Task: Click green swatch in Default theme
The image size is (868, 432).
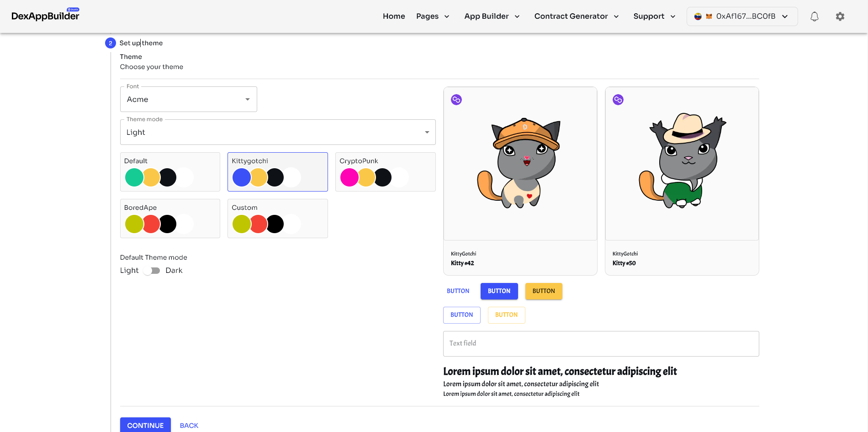Action: pos(134,177)
